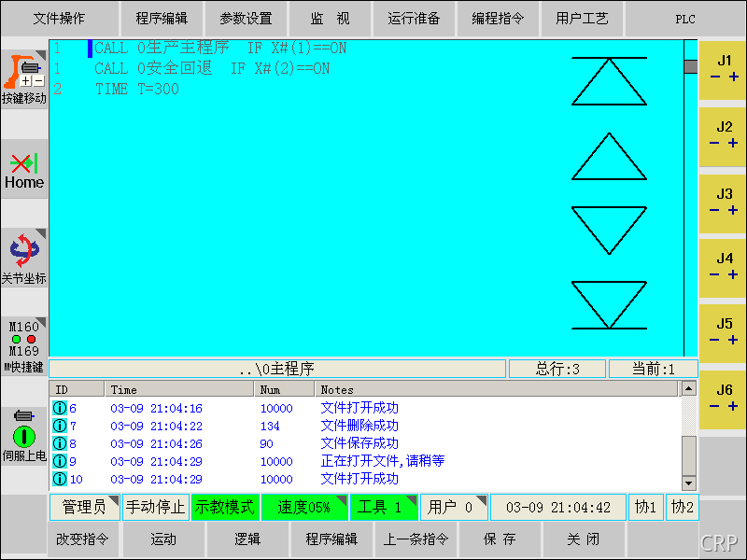Viewport: 747px width, 560px height.
Task: Click the program editor scrollbar thumb
Action: [x=690, y=66]
